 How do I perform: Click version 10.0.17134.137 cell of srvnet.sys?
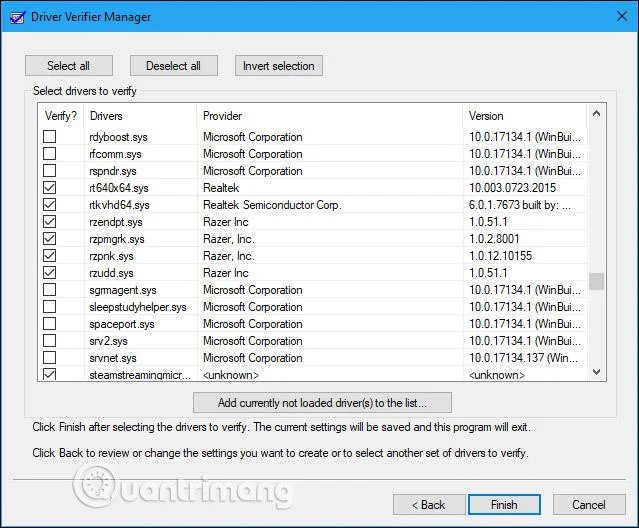tap(523, 359)
